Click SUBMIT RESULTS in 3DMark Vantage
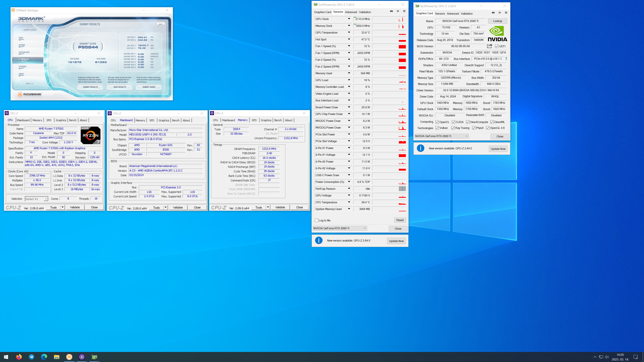Screen dimensions: 644x362 (90, 87)
